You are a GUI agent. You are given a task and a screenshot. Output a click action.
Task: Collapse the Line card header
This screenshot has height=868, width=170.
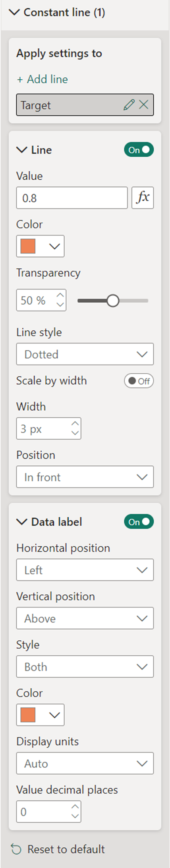(x=34, y=150)
